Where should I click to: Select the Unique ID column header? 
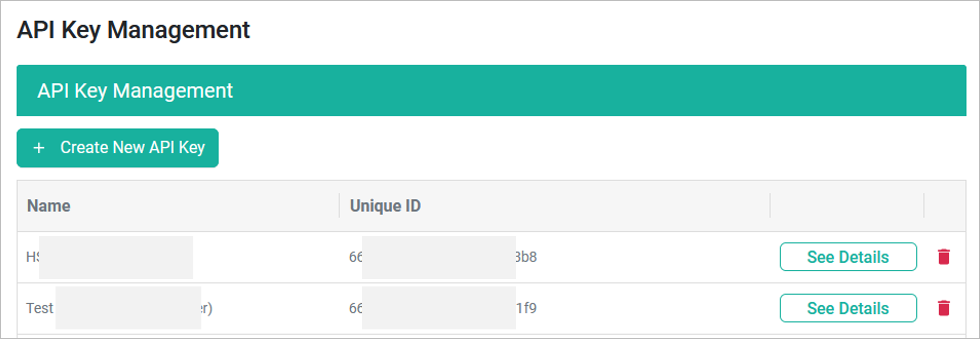click(x=385, y=206)
